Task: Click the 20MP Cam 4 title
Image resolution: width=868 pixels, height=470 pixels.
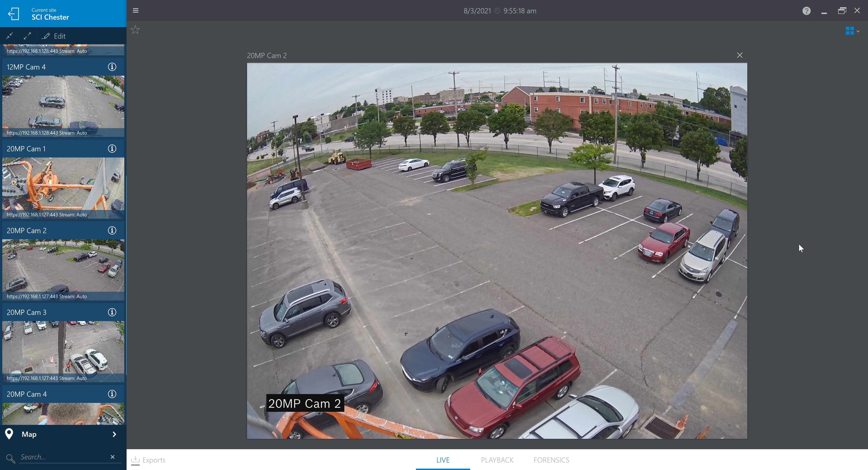Action: (x=27, y=395)
